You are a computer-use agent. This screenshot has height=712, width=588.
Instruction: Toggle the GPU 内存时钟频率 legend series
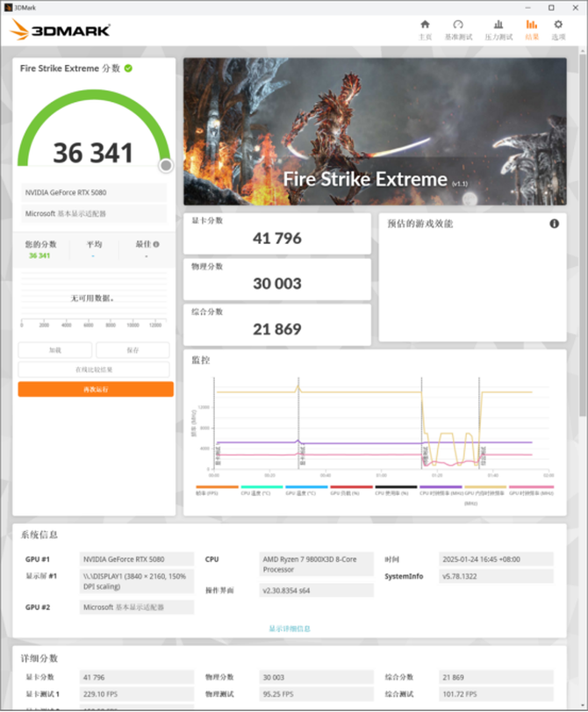click(x=485, y=495)
